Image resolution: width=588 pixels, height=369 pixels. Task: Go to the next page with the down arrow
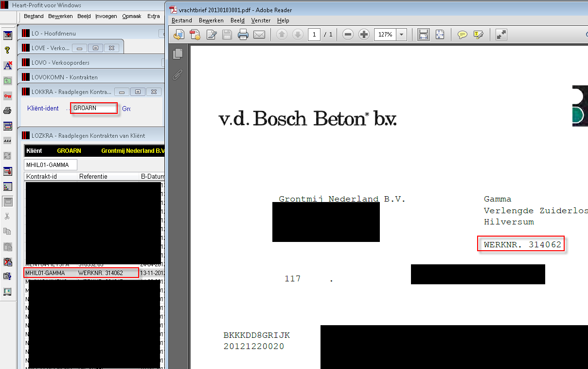[x=298, y=35]
